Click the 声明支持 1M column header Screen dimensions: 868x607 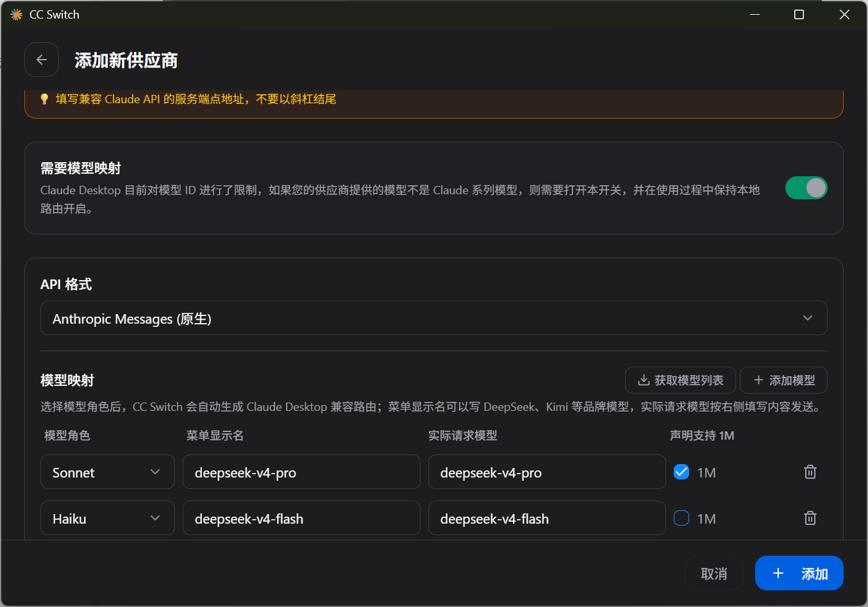pyautogui.click(x=702, y=435)
